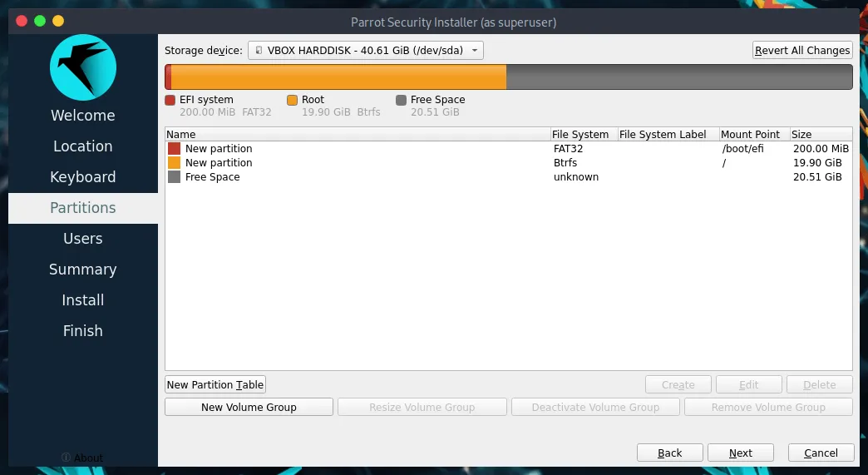Click red swatch of FAT32 partition row
The image size is (868, 475).
[174, 148]
